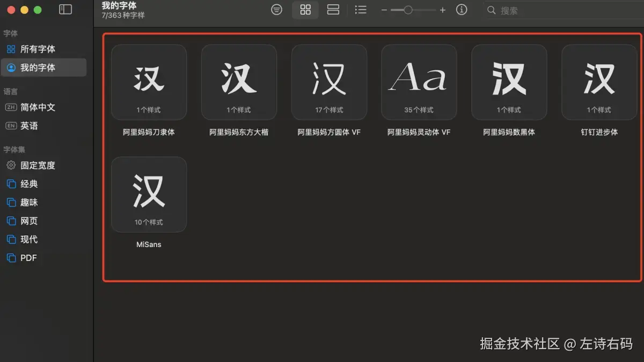This screenshot has height=362, width=644.
Task: Open the PDF font collection
Action: (43, 258)
